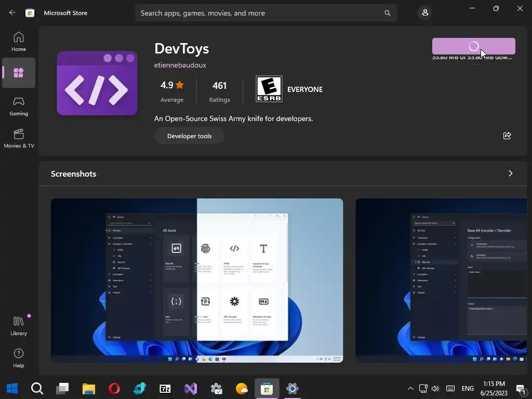Open the Developer tools category
This screenshot has width=532, height=399.
pos(189,136)
